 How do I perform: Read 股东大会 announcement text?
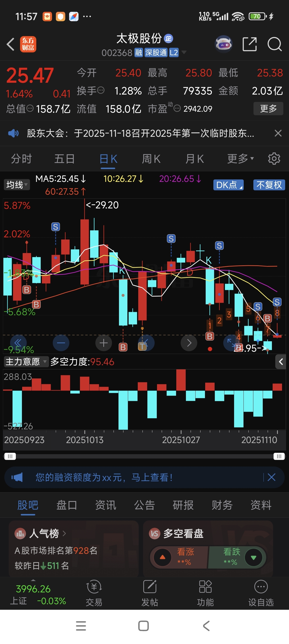140,133
